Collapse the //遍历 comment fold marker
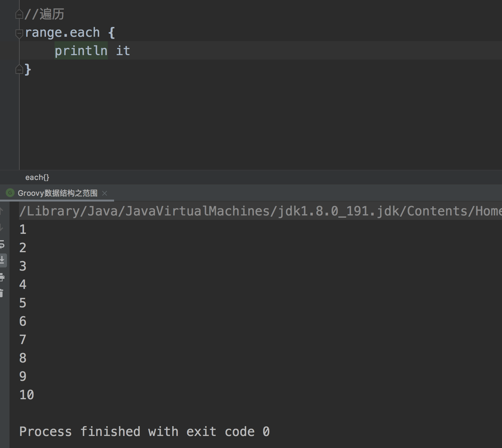Viewport: 502px width, 448px height. [x=19, y=14]
